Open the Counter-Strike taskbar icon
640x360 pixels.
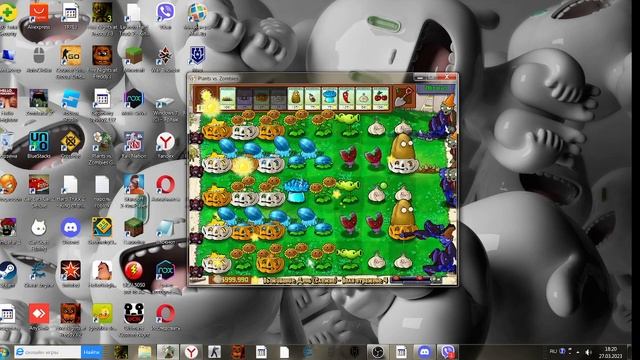[x=214, y=352]
